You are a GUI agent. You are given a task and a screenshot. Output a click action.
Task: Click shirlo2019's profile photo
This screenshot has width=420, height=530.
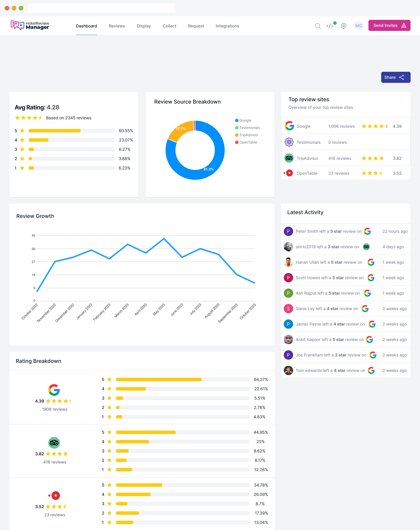[x=288, y=247]
